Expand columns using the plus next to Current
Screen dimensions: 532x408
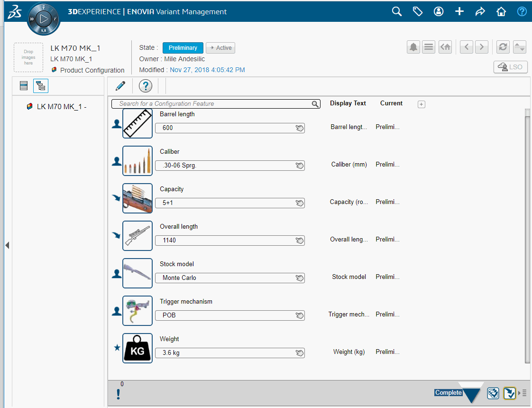pyautogui.click(x=421, y=104)
